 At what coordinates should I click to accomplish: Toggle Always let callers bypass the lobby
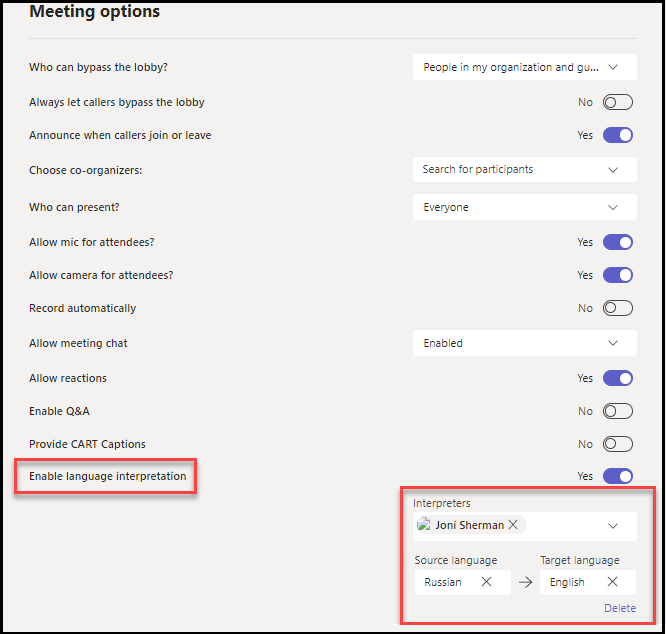click(x=618, y=102)
